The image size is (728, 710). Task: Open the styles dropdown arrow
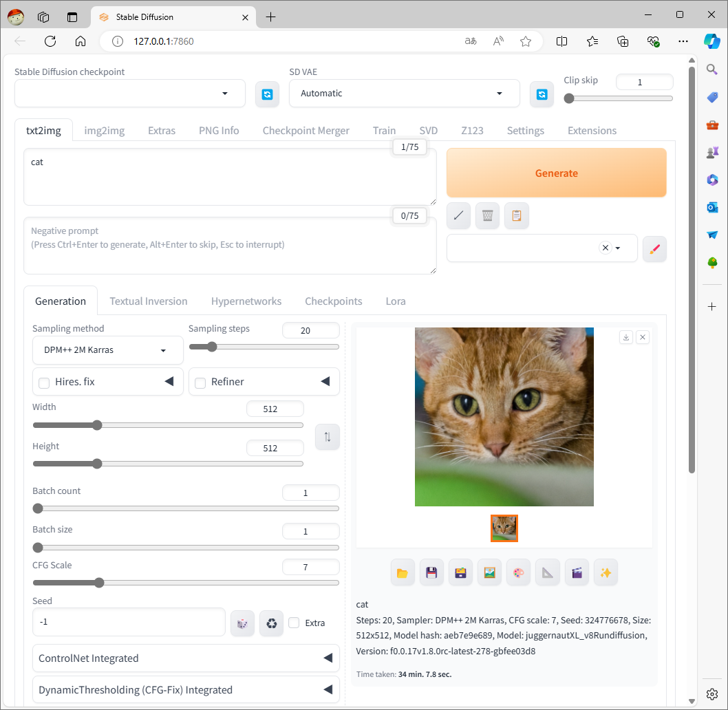click(618, 248)
